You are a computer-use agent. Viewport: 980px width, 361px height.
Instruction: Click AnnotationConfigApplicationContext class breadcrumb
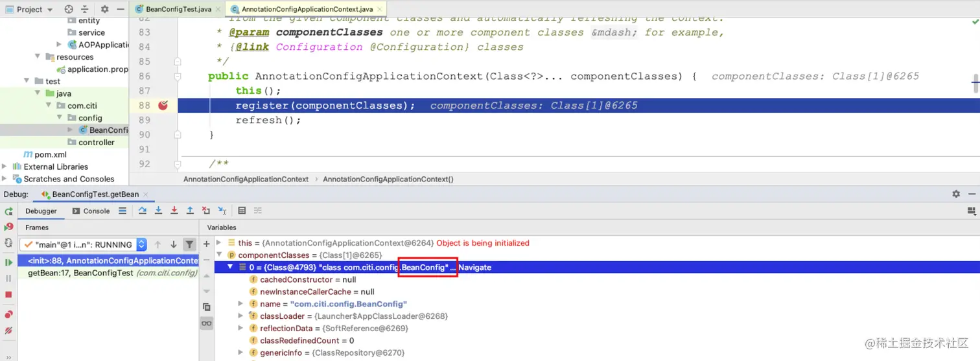tap(246, 179)
